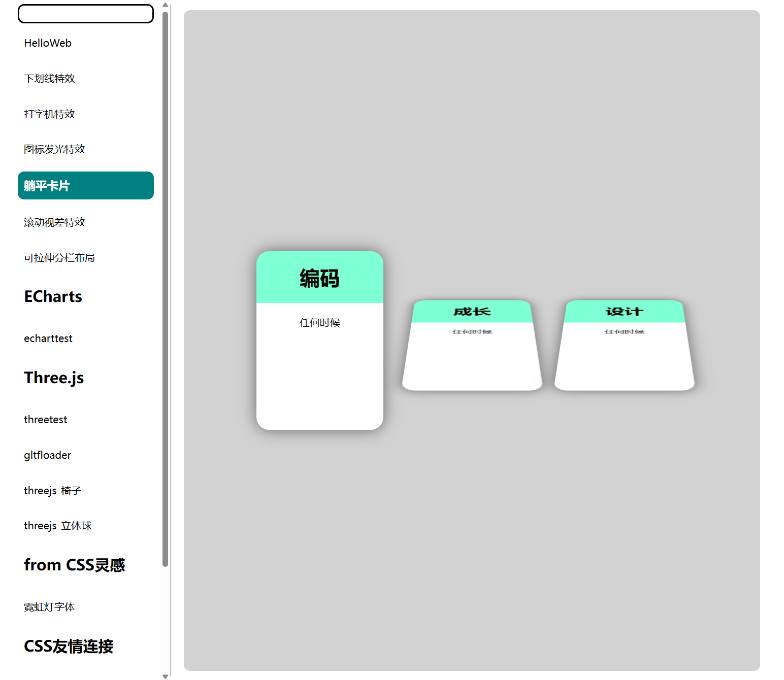The image size is (784, 680).
Task: Select the highlighted 躺平卡片 item
Action: [x=86, y=186]
